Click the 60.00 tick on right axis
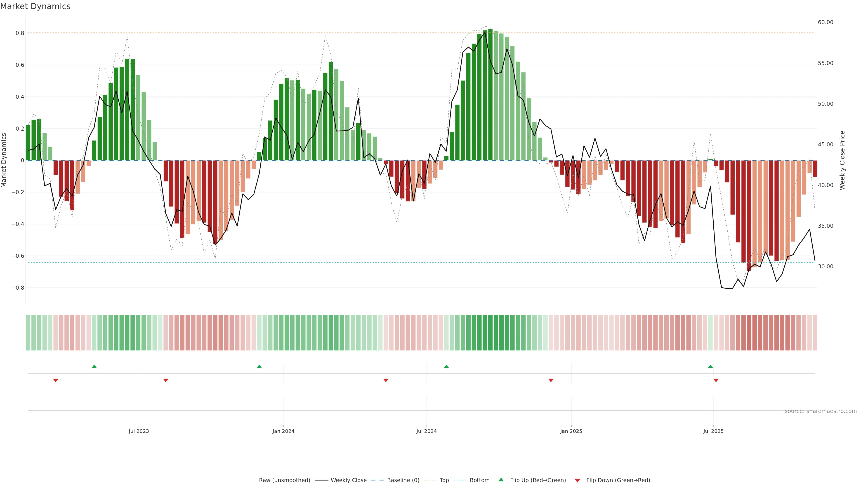Viewport: 868px width, 488px height. (x=825, y=22)
